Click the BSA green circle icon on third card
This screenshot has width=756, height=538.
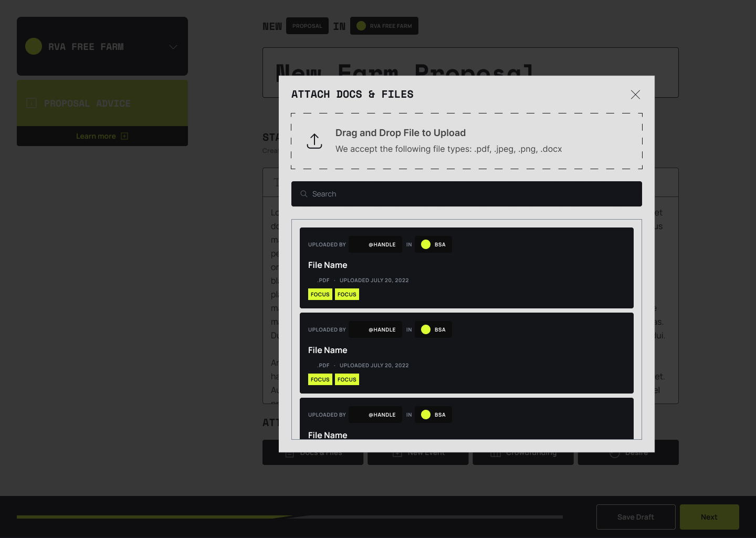pos(426,415)
